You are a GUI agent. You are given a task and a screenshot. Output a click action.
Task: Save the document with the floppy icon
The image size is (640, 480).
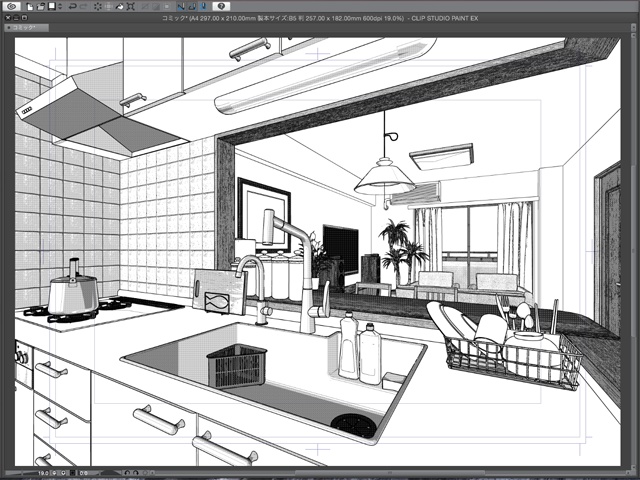tap(52, 6)
